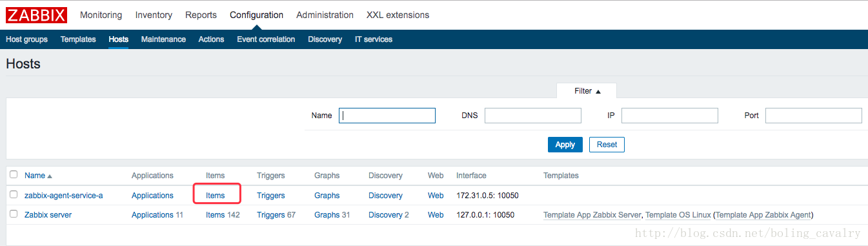Open the XXL extensions menu
Viewport: 868px width, 246px height.
tap(398, 15)
